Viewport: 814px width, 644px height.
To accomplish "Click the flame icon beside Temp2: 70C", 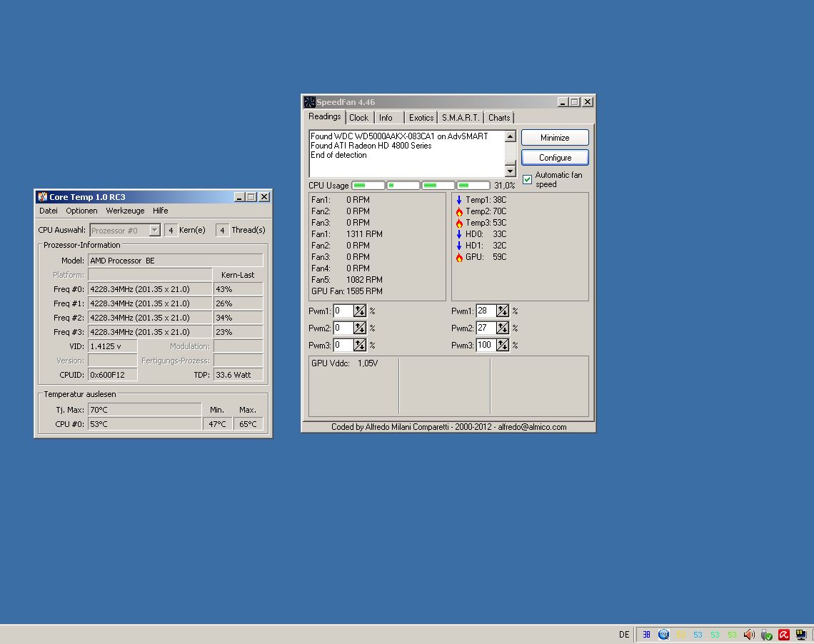I will tap(459, 211).
